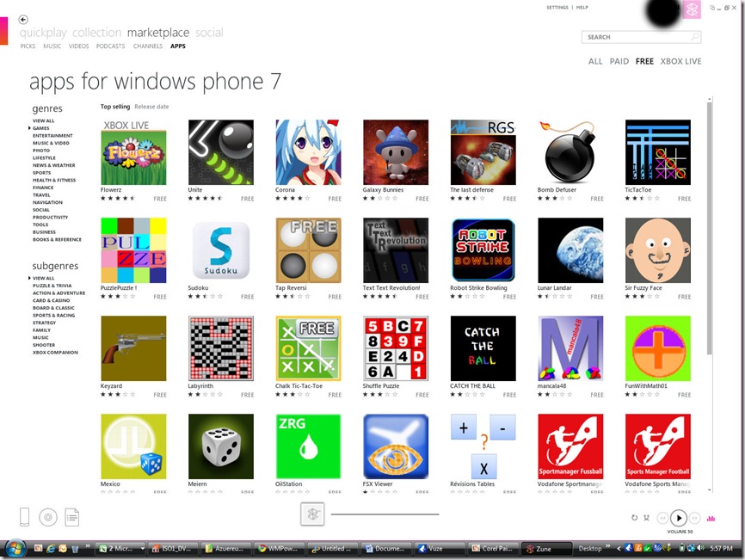Select the GAMES genre
Viewport: 745px width, 560px height.
(x=40, y=128)
